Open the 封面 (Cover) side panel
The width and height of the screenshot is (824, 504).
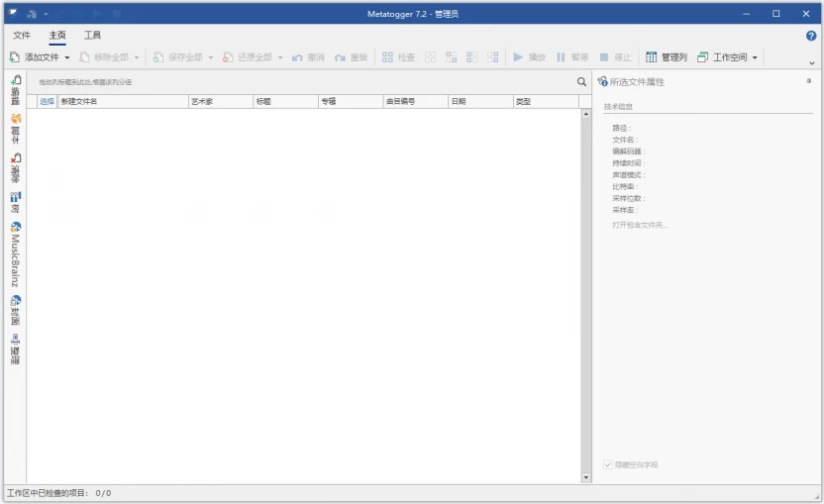coord(16,309)
